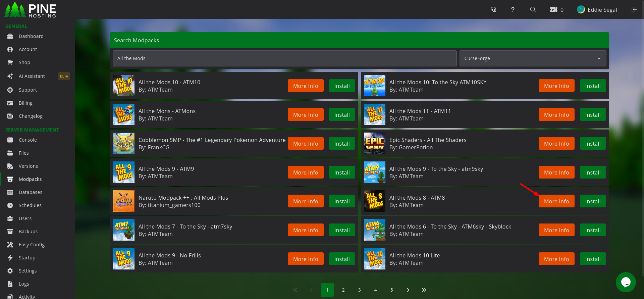Click Eddie Segal's avatar icon
The width and height of the screenshot is (644, 299).
click(581, 9)
